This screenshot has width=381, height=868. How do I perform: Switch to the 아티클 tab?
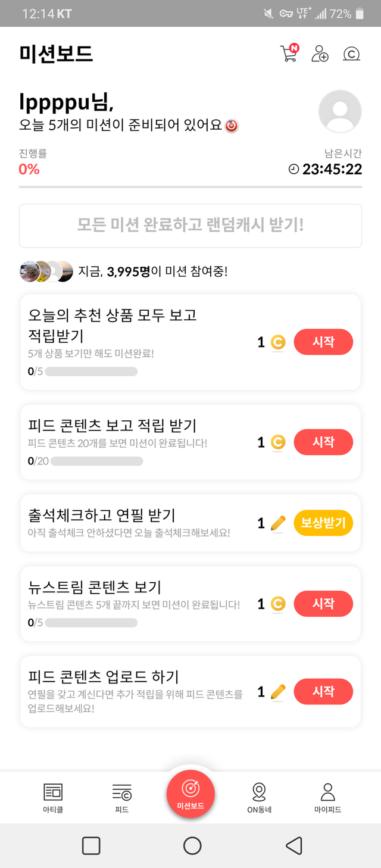tap(53, 798)
